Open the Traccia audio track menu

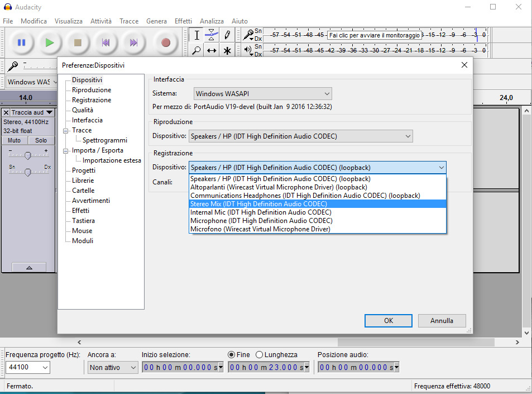(x=32, y=112)
